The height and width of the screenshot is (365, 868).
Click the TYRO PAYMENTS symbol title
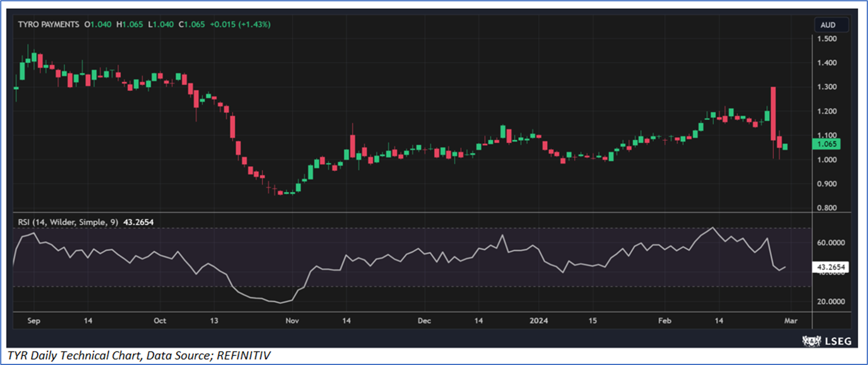click(x=48, y=25)
